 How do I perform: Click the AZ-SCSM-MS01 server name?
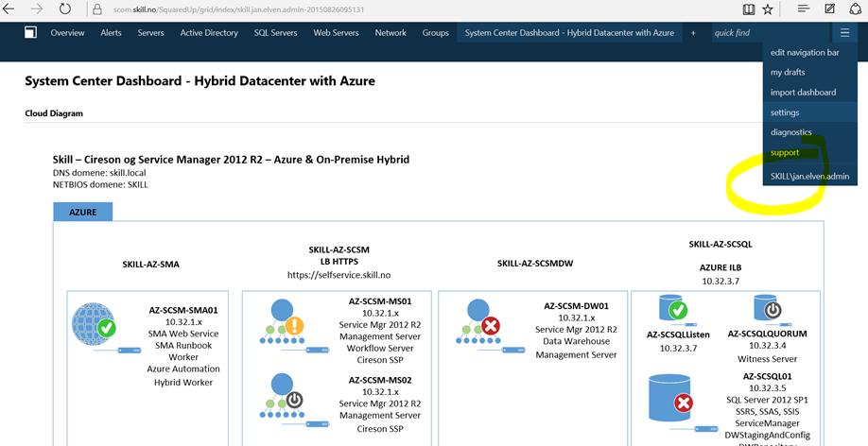pos(380,301)
